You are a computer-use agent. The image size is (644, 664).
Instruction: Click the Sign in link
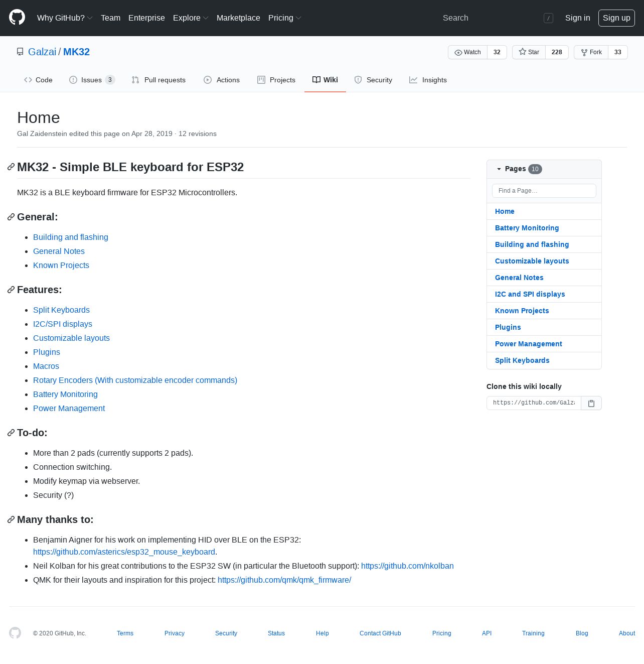(x=577, y=18)
